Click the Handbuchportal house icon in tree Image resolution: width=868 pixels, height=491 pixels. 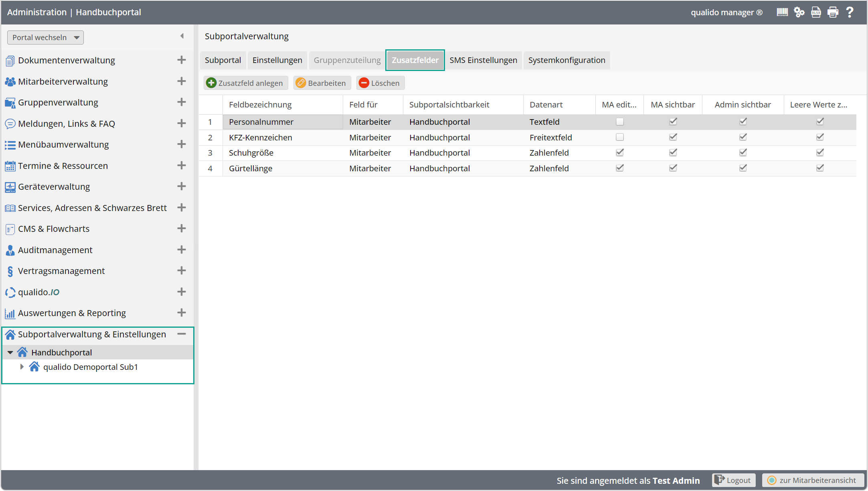22,352
